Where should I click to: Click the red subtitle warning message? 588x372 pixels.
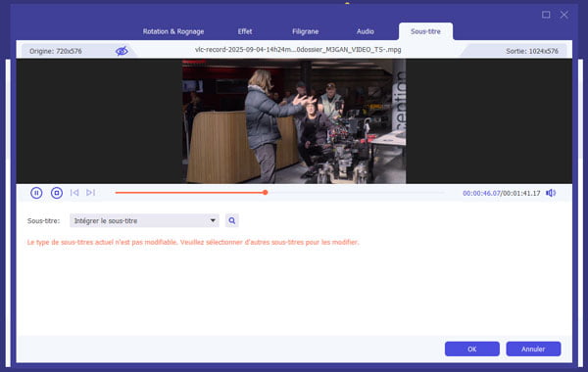tap(193, 243)
